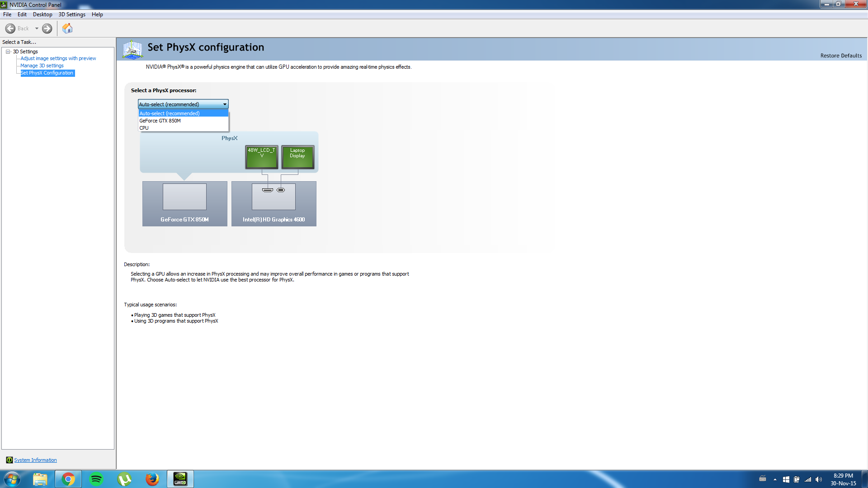The height and width of the screenshot is (488, 868).
Task: Click the 'Description:' heading
Action: click(137, 264)
